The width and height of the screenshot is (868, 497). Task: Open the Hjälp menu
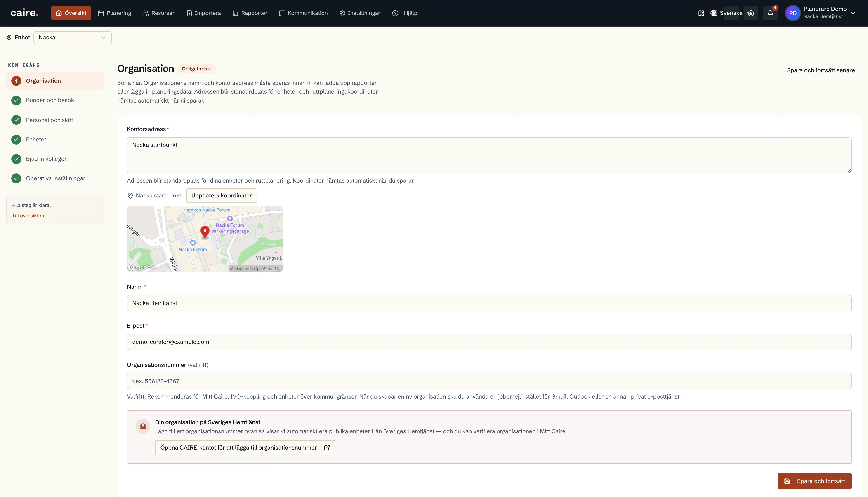[405, 13]
